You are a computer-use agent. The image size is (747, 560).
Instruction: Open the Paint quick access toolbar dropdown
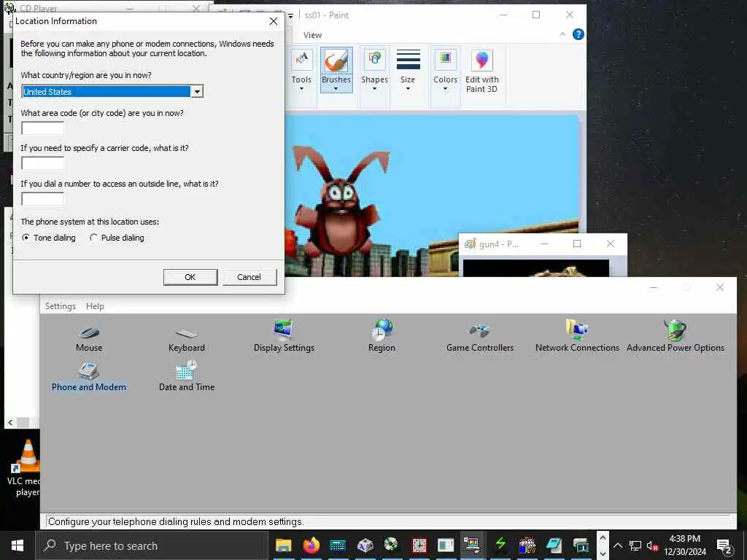point(290,16)
